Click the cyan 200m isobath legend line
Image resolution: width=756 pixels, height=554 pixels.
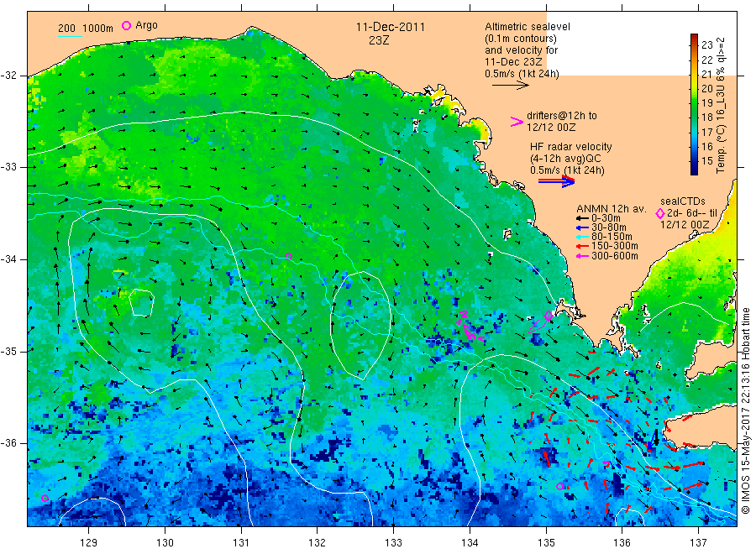point(70,36)
